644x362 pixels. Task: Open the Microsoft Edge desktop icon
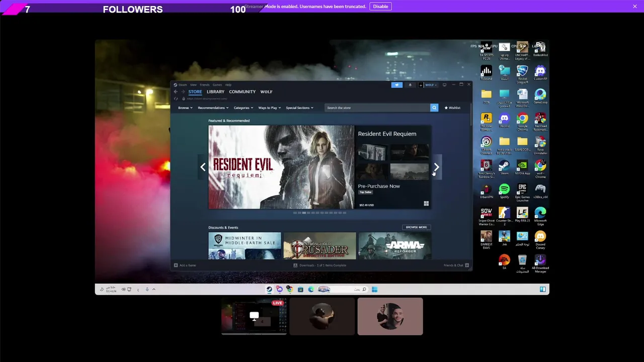[x=540, y=216]
